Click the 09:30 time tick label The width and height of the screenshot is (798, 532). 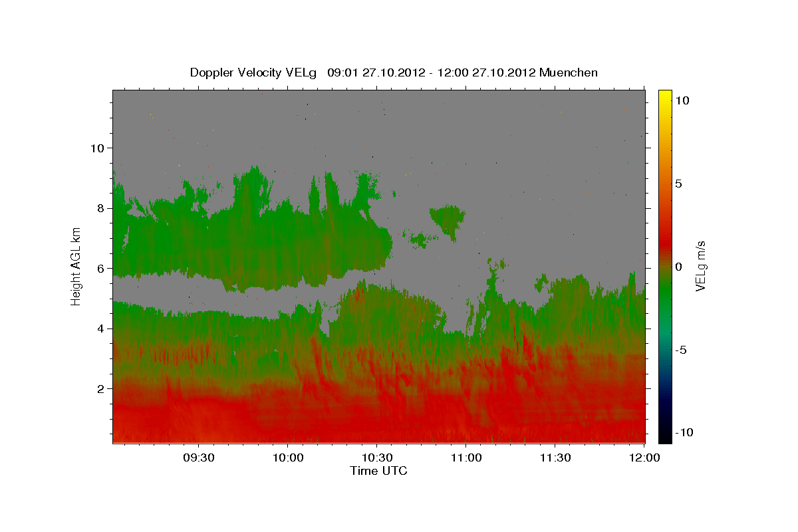pos(198,458)
